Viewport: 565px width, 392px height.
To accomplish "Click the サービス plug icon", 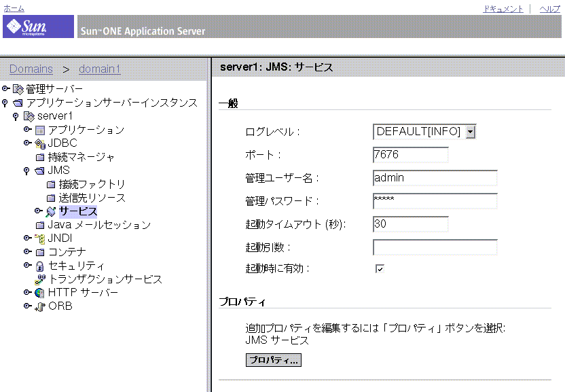I will [x=51, y=212].
